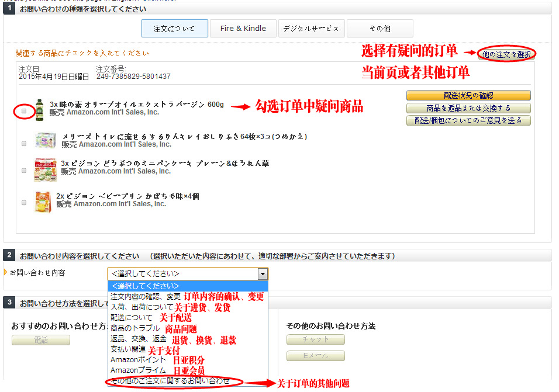Click 商品を返品または交換する button

pos(468,108)
